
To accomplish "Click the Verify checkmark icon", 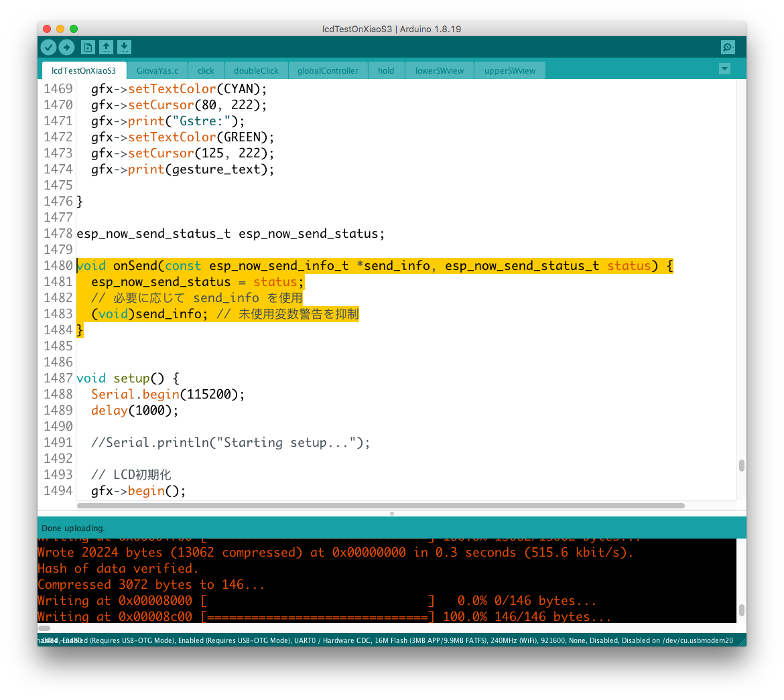I will tap(48, 47).
